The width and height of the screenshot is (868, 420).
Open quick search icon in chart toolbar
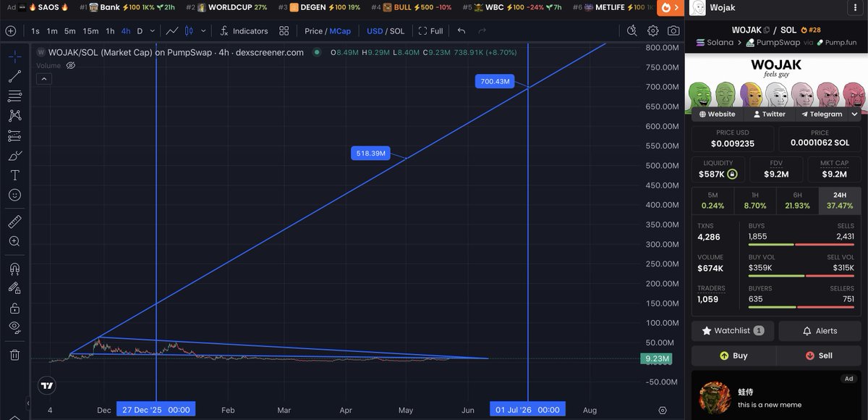[632, 31]
